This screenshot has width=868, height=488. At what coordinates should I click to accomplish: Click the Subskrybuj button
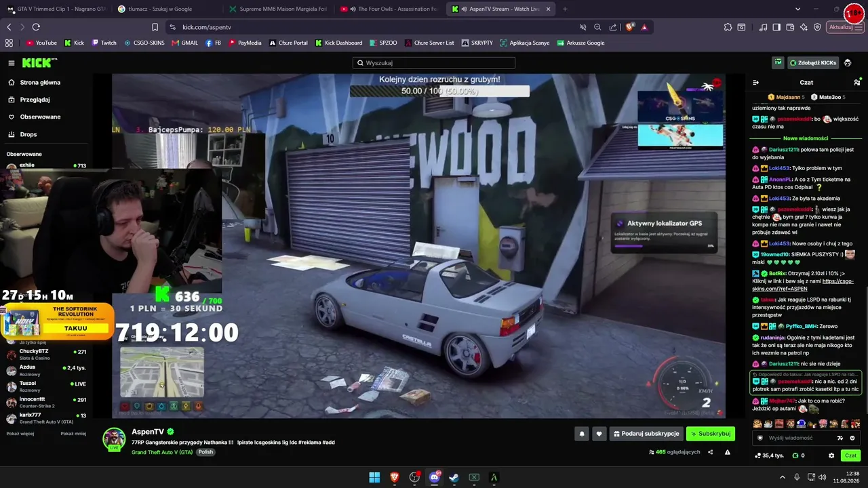coord(711,434)
